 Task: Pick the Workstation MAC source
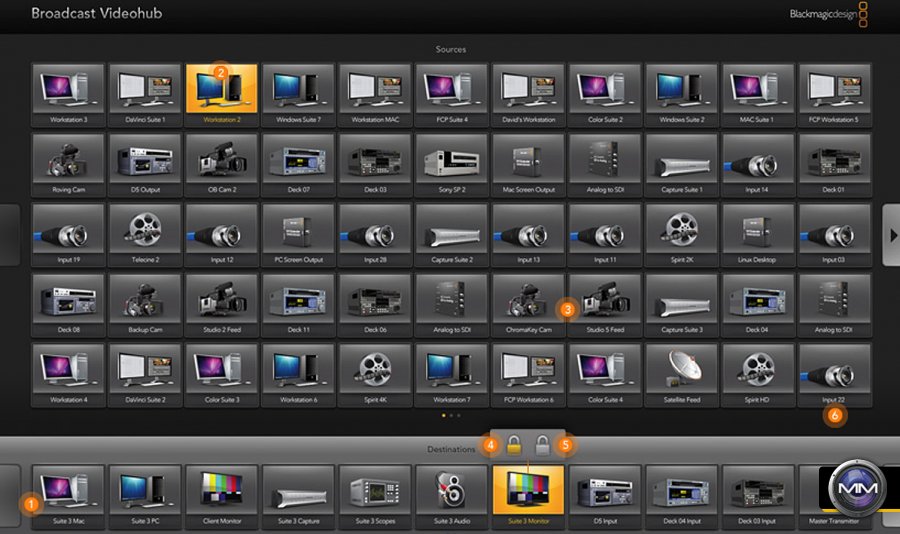[x=375, y=95]
